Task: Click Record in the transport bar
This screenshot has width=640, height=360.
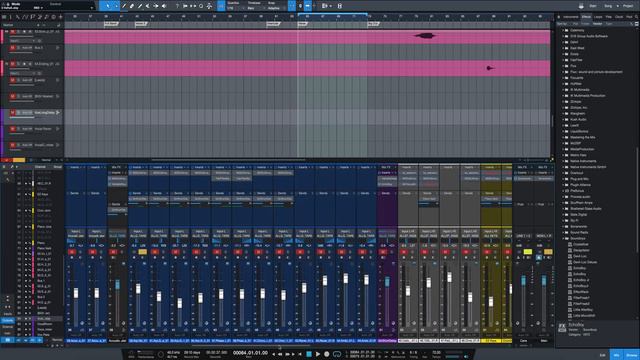Action: [327, 354]
